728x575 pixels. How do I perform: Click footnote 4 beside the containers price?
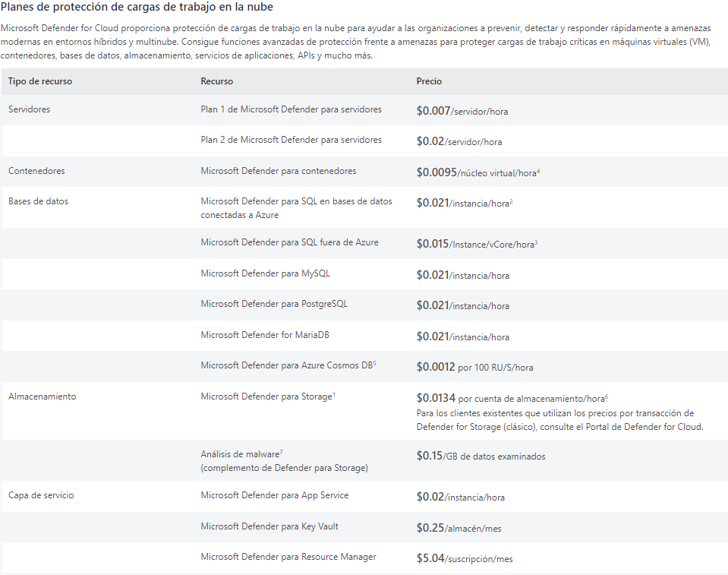(x=538, y=170)
